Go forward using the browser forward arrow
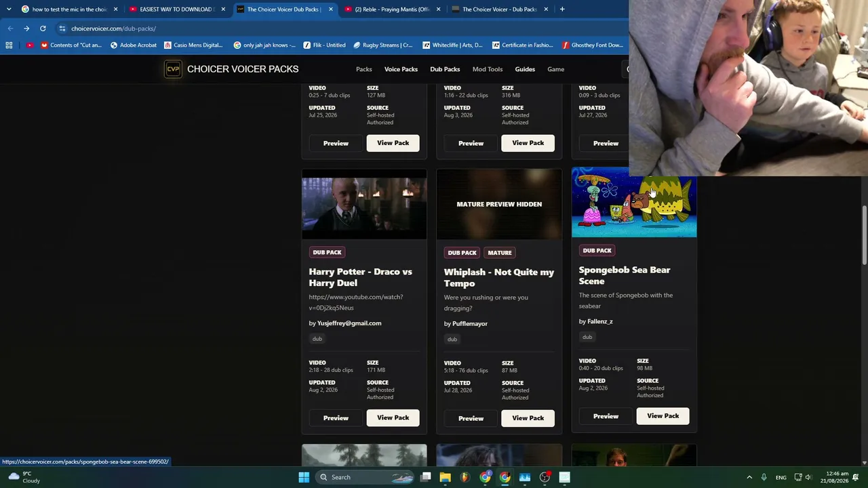The image size is (868, 488). 26,28
